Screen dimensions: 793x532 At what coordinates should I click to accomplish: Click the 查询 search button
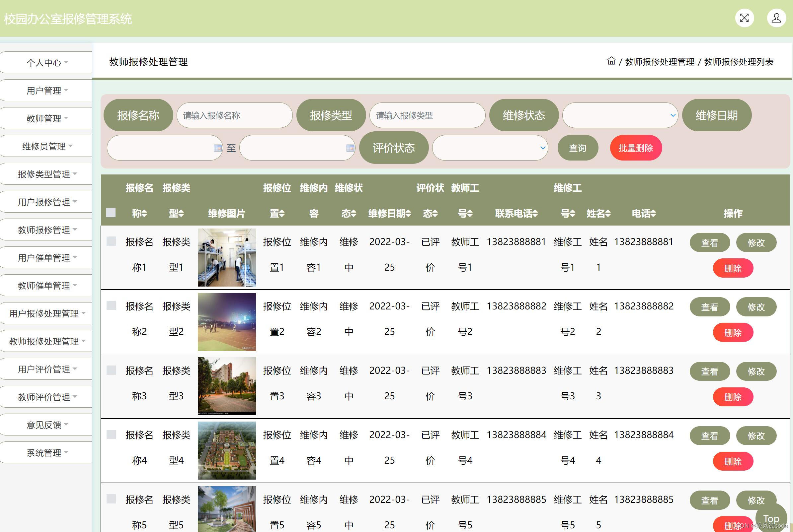pos(578,148)
